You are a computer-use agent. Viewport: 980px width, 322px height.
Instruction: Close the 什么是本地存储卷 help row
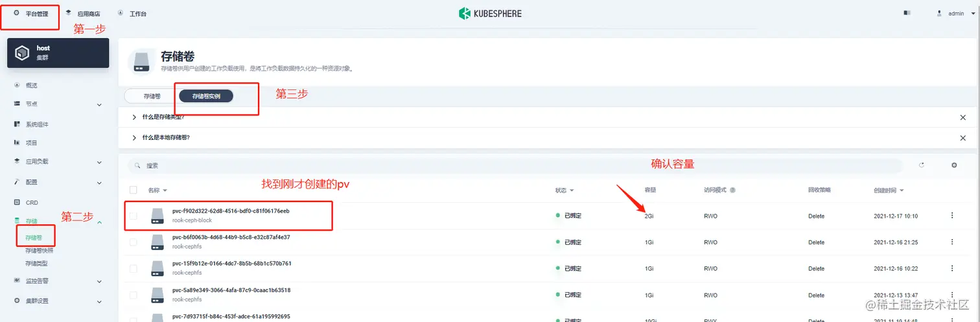tap(962, 138)
